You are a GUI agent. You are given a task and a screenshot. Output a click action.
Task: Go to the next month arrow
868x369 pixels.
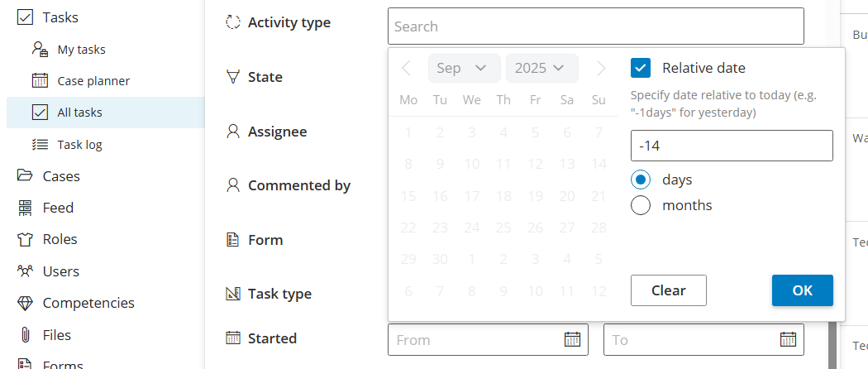tap(601, 68)
